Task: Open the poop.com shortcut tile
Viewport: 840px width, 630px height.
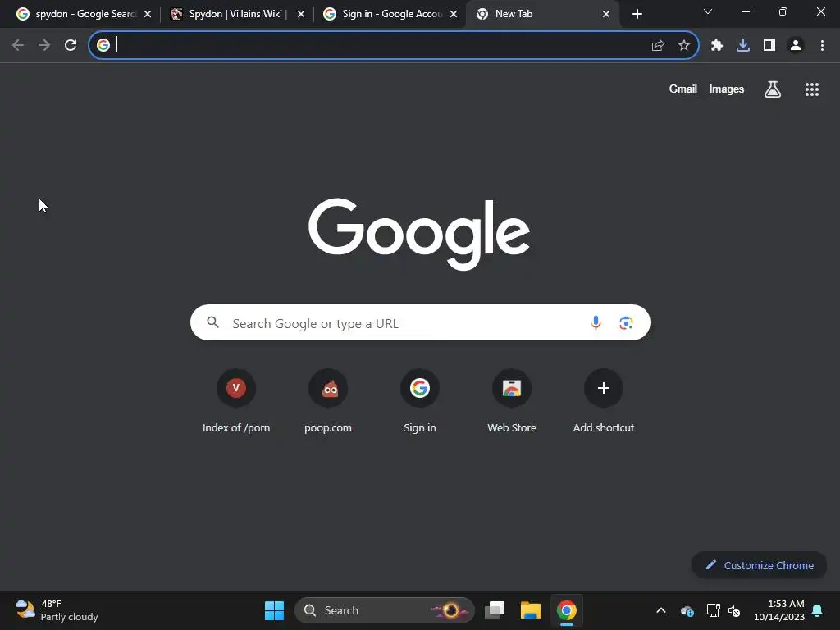Action: (x=328, y=400)
